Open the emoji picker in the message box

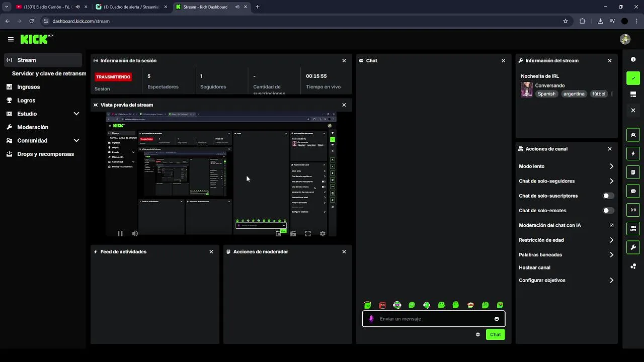click(x=497, y=319)
